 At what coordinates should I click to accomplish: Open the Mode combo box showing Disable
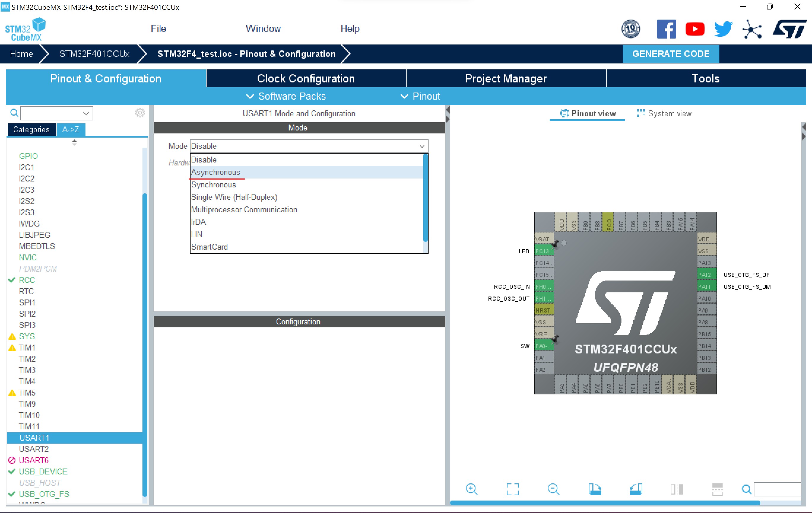click(309, 146)
